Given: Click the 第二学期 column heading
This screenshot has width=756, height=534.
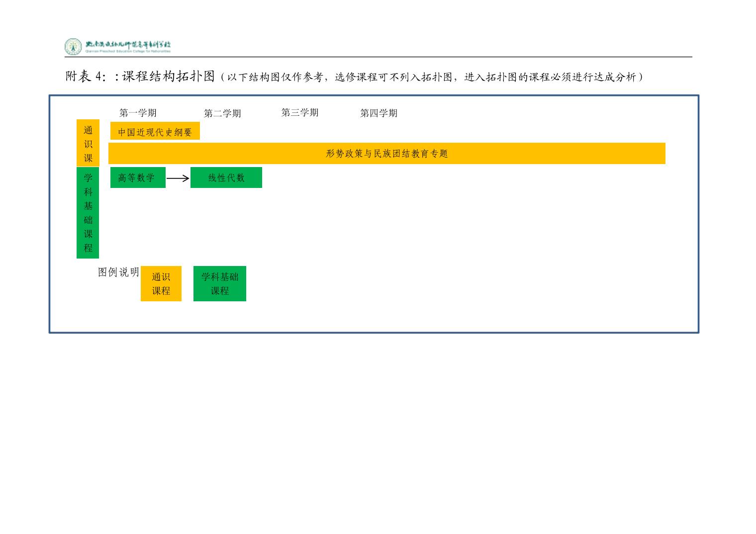Looking at the screenshot, I should [x=222, y=113].
